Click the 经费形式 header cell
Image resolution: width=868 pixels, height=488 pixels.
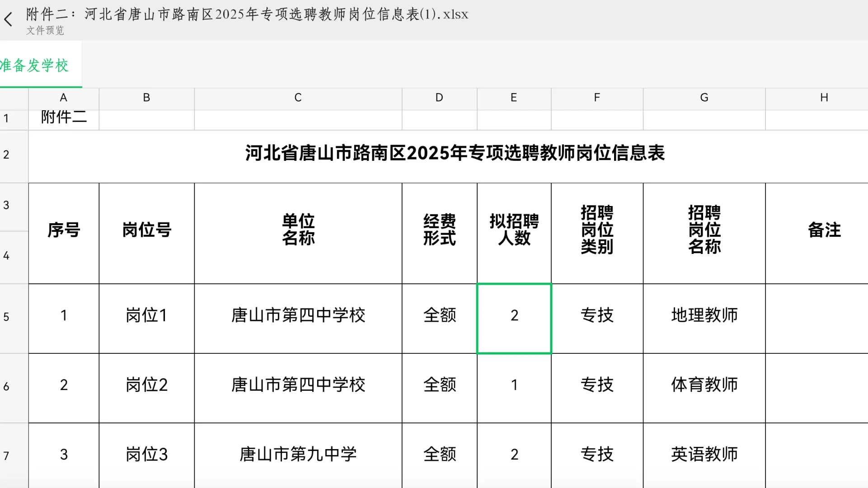(439, 233)
